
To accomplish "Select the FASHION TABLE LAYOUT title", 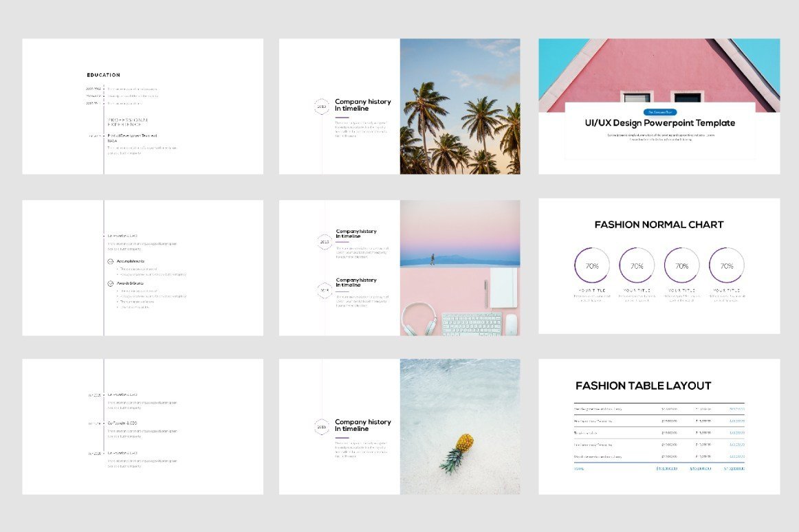I will [x=643, y=386].
